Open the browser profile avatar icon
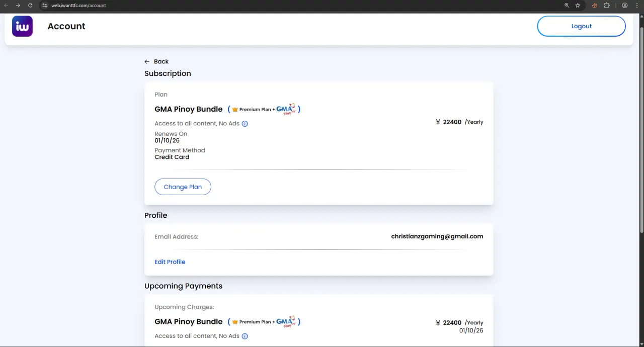This screenshot has width=644, height=347. [x=625, y=5]
